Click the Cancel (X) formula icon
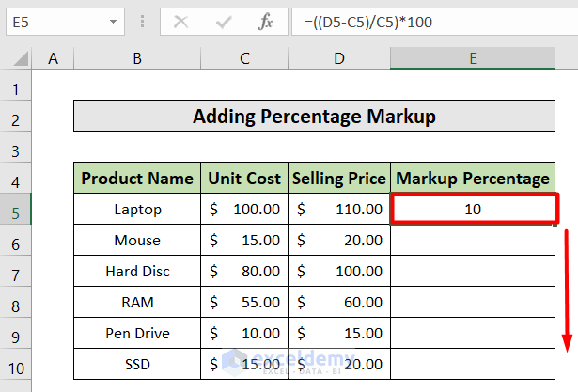578x392 pixels. tap(181, 22)
